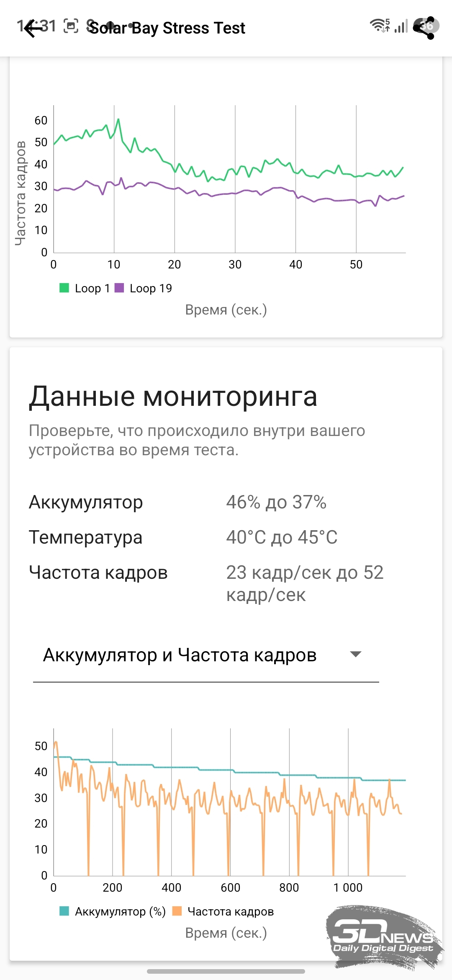Tap the temperature value 40°C до 45°C
Viewport: 452px width, 980px height.
pos(282,537)
